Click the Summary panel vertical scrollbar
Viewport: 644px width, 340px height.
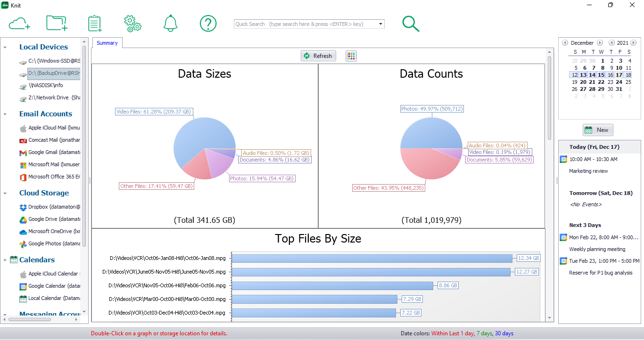click(549, 98)
